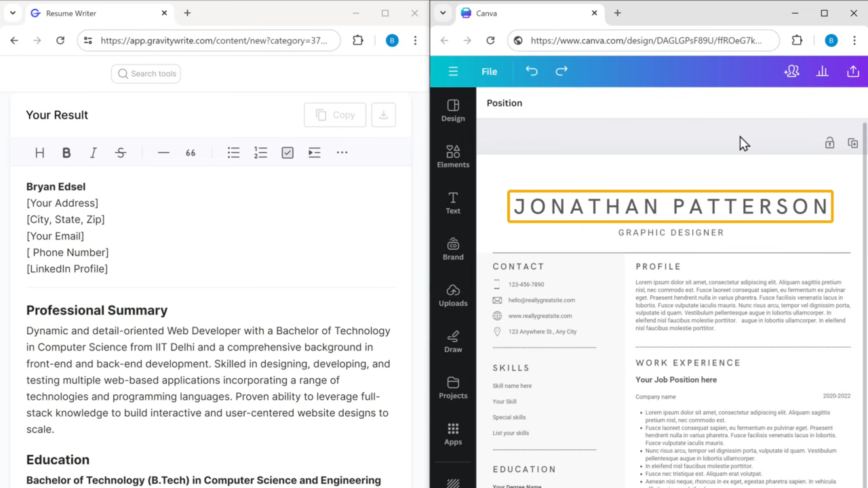Viewport: 868px width, 488px height.
Task: Select 123 Anywhere St., Any City address
Action: pos(542,332)
